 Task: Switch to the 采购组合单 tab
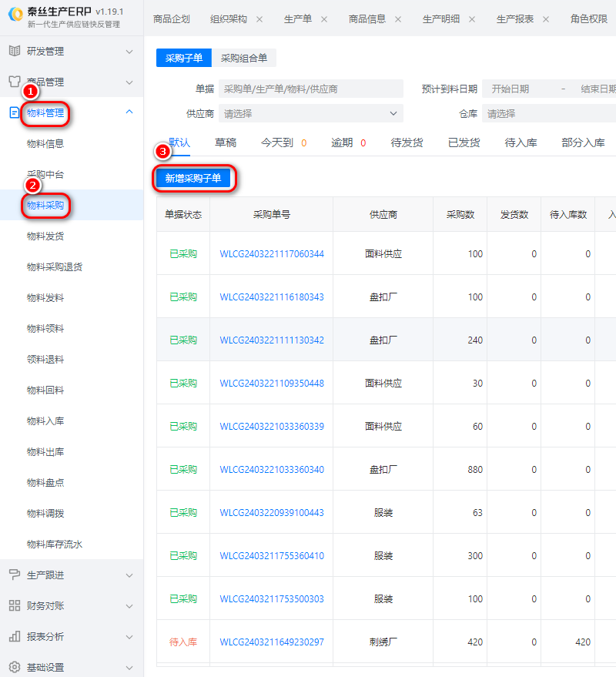click(244, 58)
